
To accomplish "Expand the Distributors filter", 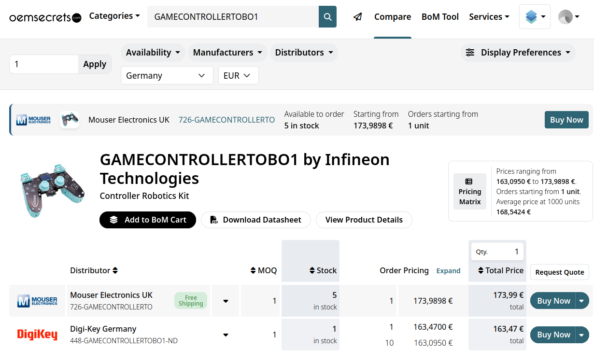I will pos(304,53).
